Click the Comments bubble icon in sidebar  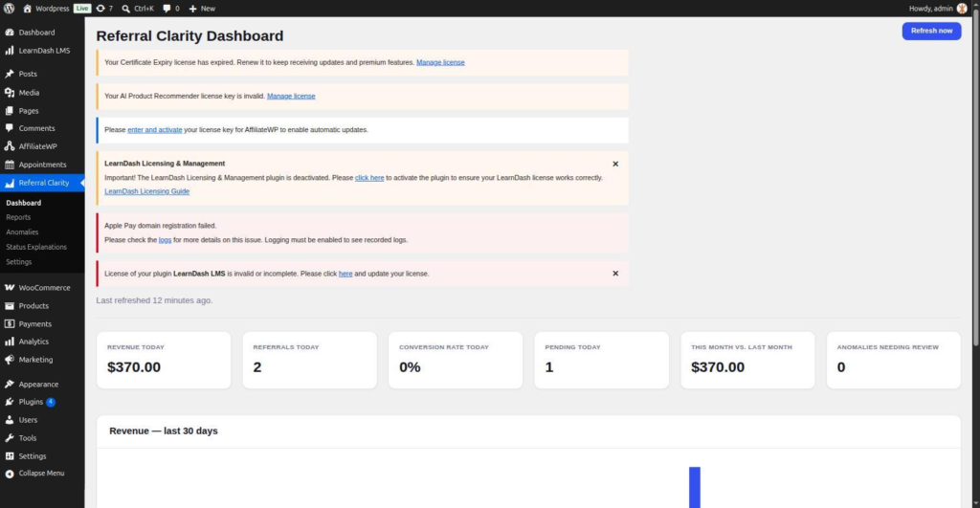10,128
